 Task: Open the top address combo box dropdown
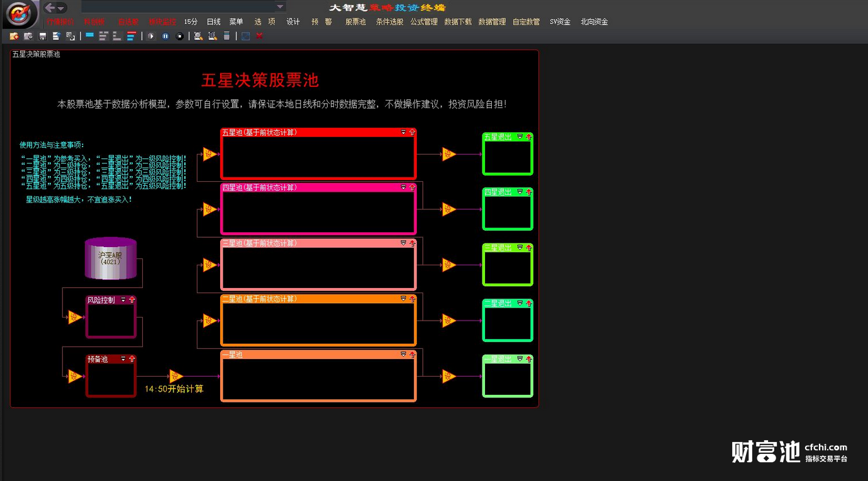click(281, 7)
